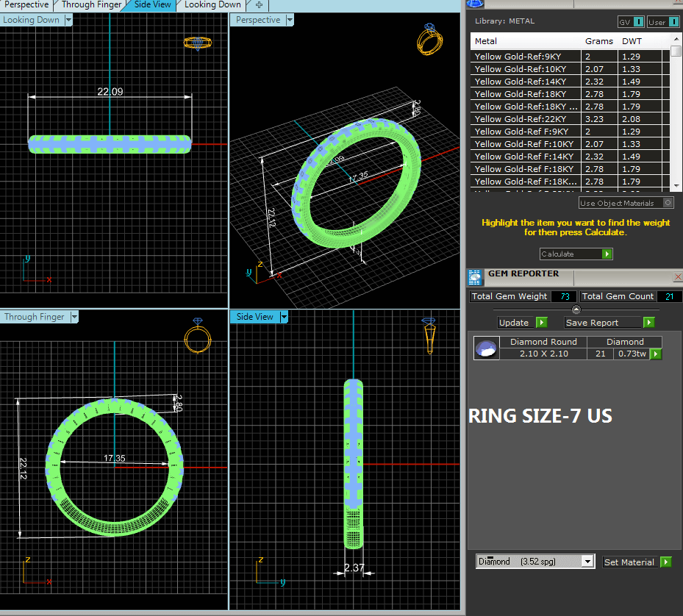Click the Gem Reporter panel icon

[x=475, y=277]
